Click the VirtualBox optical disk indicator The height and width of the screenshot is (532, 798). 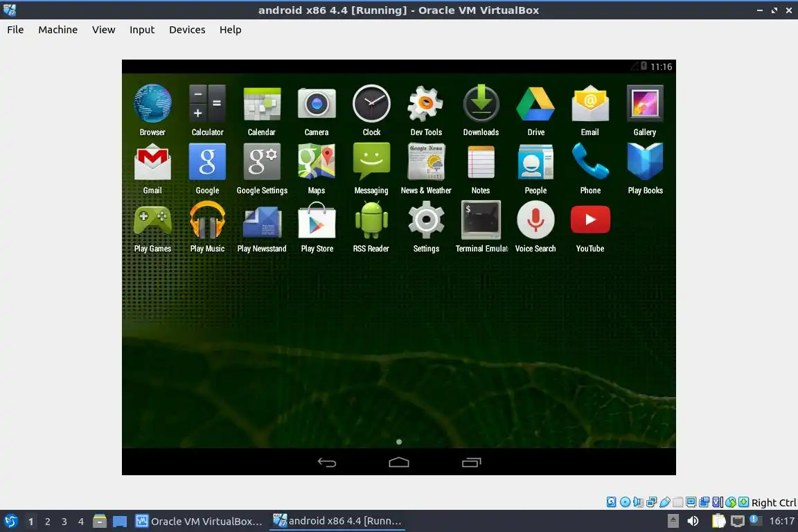[625, 502]
